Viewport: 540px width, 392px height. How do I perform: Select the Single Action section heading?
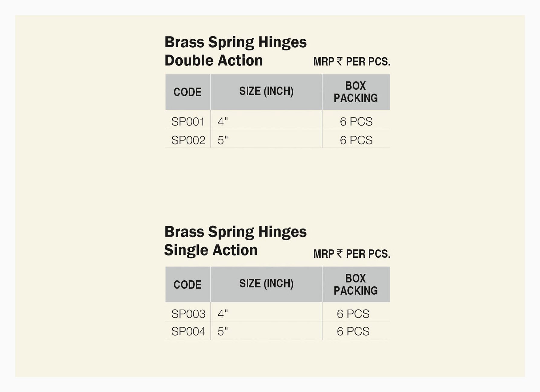(x=235, y=241)
